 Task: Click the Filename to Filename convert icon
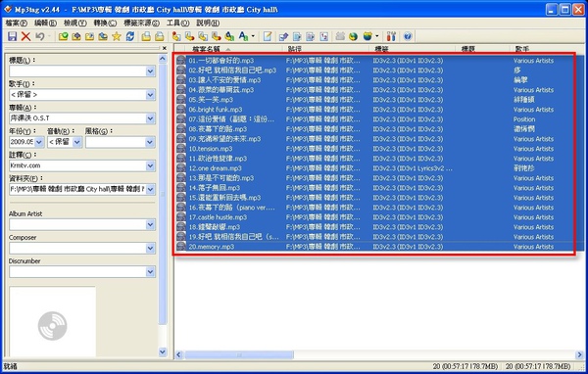203,36
